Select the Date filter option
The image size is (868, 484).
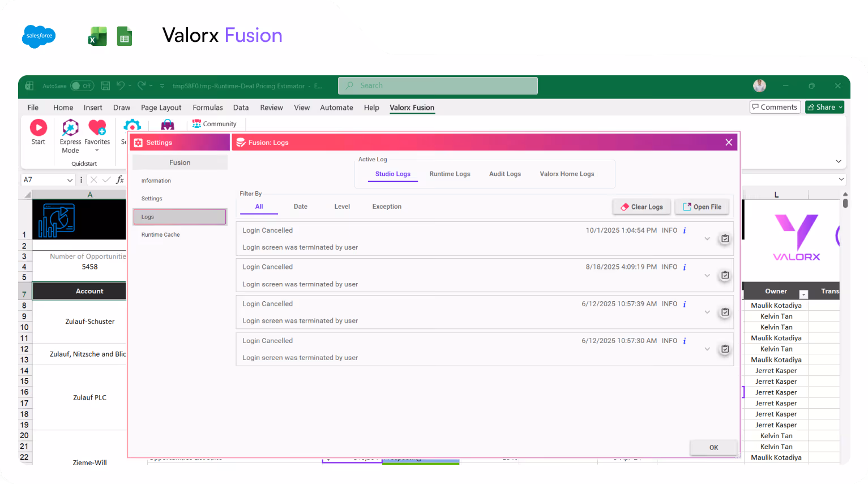click(x=300, y=206)
